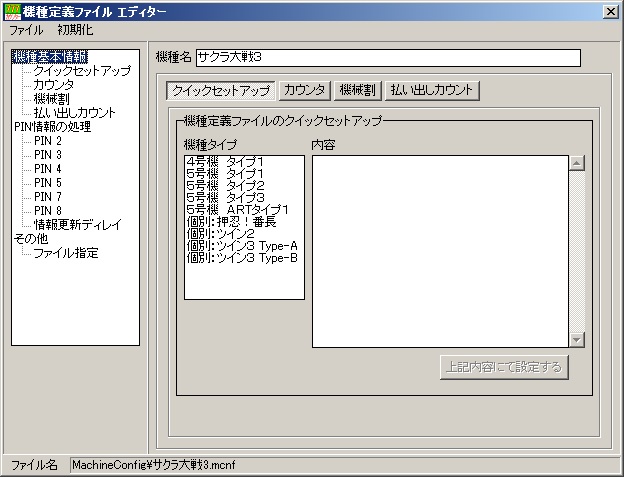This screenshot has width=624, height=477.
Task: Select クイックセットアップ tree node
Action: 82,71
